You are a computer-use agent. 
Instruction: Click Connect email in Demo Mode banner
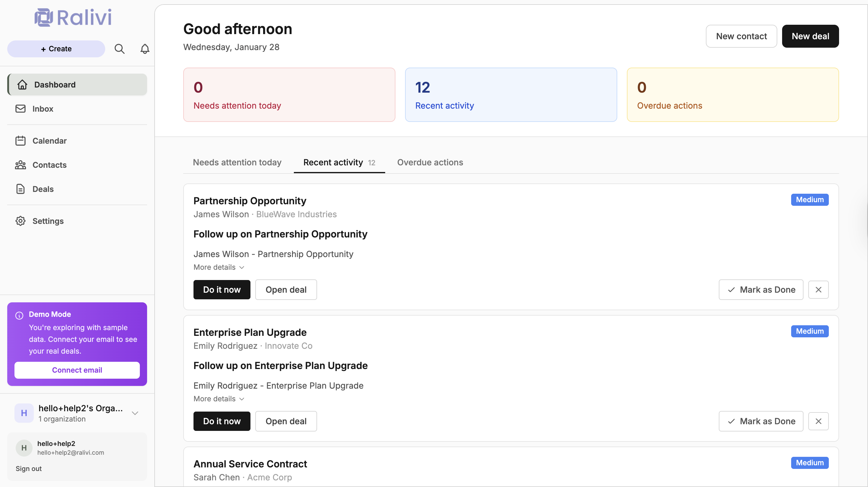pyautogui.click(x=77, y=370)
